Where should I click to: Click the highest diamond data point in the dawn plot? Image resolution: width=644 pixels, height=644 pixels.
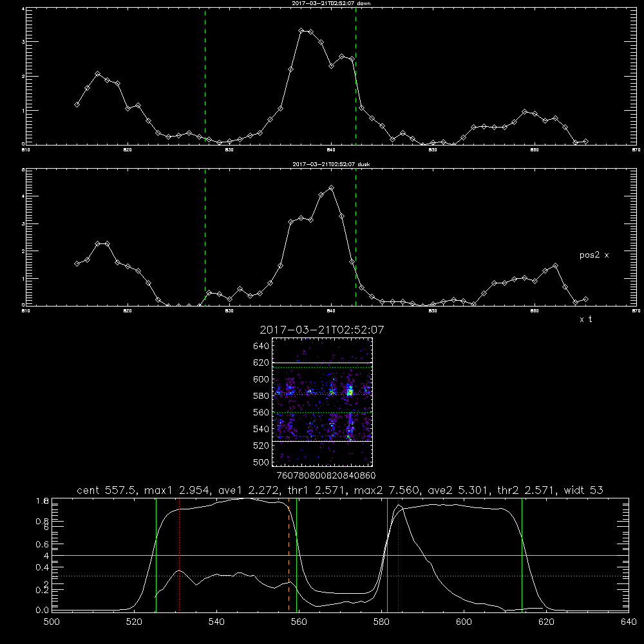301,31
